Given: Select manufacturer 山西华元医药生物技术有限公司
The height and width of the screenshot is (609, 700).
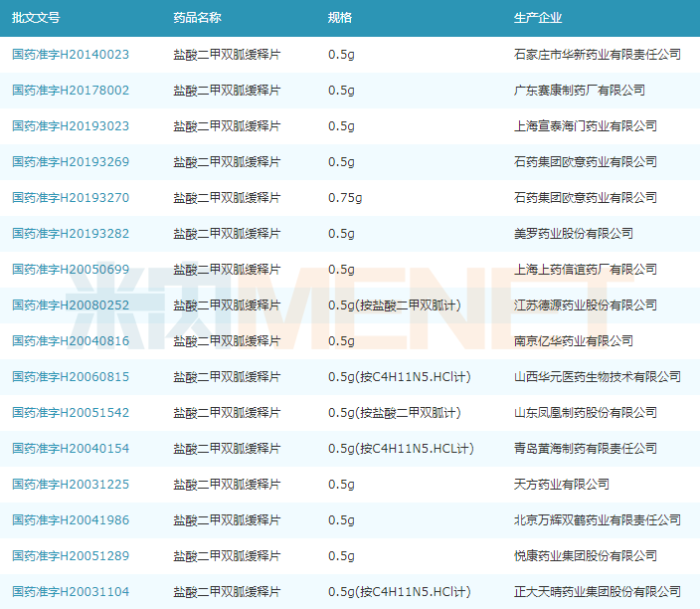Looking at the screenshot, I should tap(598, 377).
